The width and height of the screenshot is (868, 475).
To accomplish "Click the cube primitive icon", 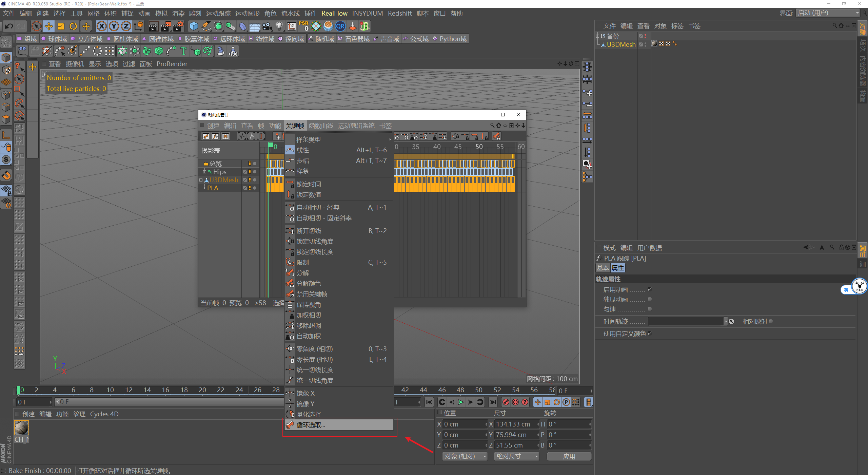I will click(194, 26).
